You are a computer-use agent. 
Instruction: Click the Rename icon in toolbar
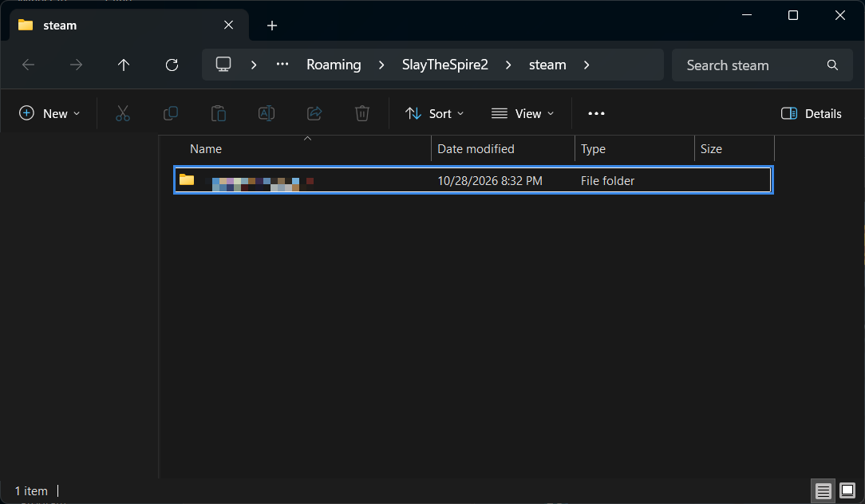pos(267,113)
